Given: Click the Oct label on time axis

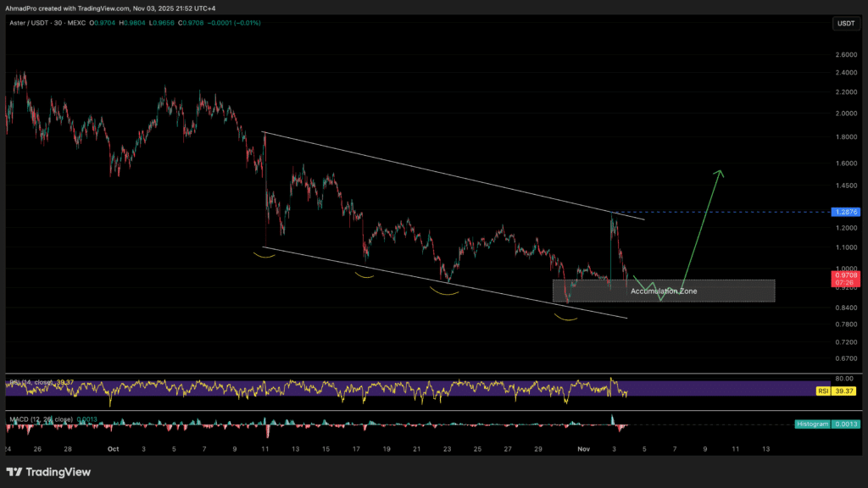Looking at the screenshot, I should (113, 448).
